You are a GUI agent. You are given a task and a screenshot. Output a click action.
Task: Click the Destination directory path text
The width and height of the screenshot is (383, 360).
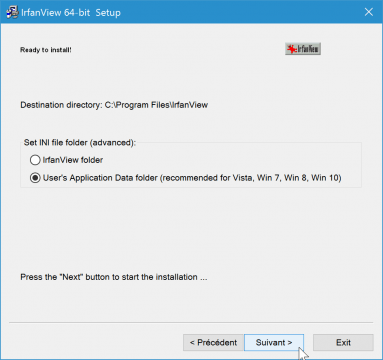point(114,105)
